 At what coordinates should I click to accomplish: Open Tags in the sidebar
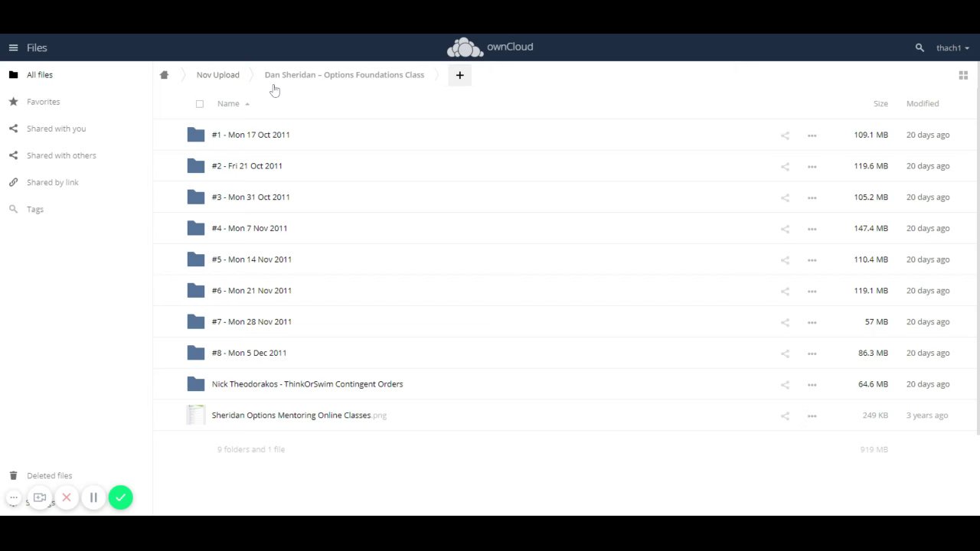(35, 209)
